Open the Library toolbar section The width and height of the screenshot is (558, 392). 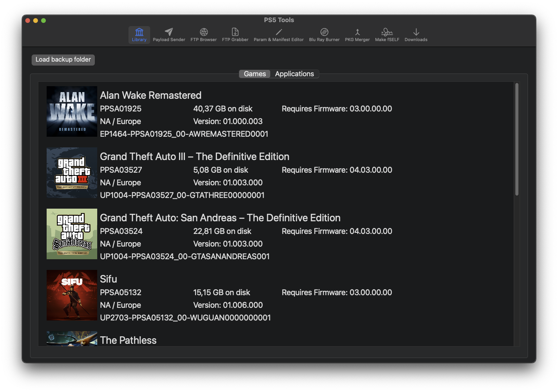click(139, 35)
